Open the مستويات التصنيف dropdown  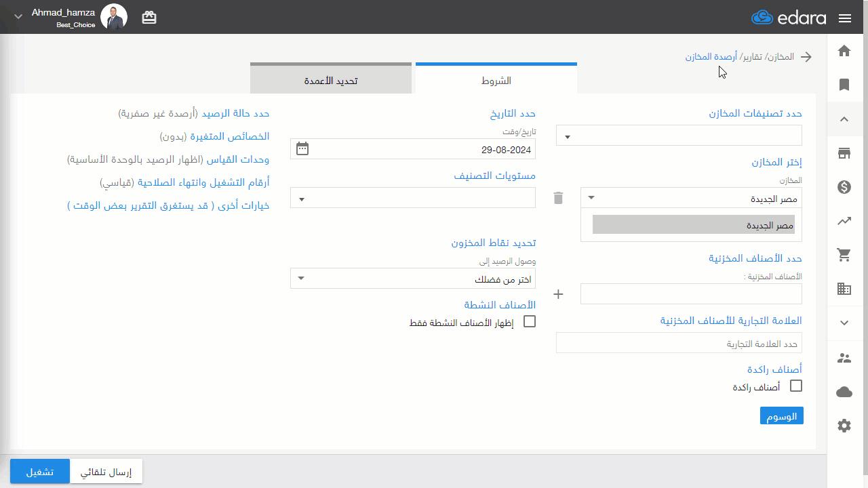[413, 198]
